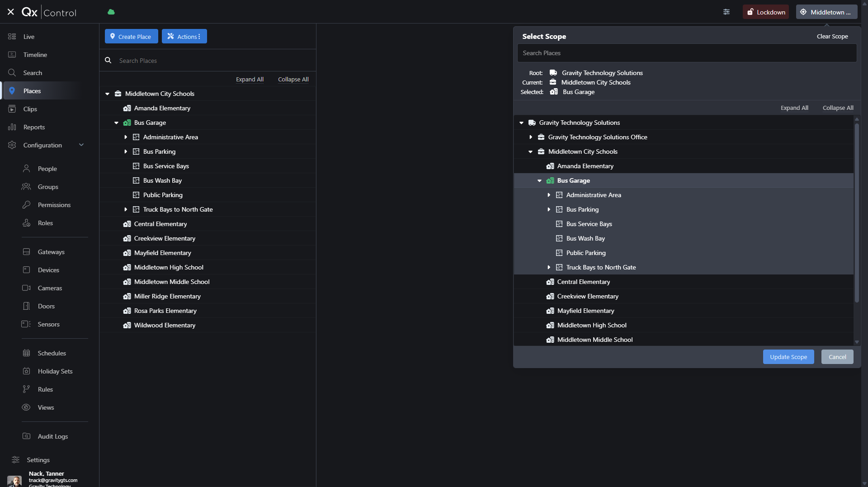The height and width of the screenshot is (487, 868).
Task: Click the Permissions key icon
Action: 26,205
